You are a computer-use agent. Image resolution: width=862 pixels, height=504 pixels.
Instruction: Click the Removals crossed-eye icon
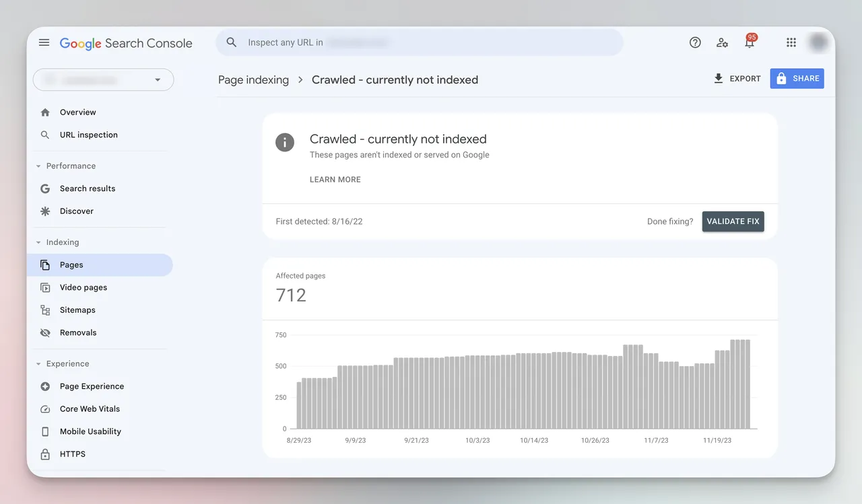[45, 332]
